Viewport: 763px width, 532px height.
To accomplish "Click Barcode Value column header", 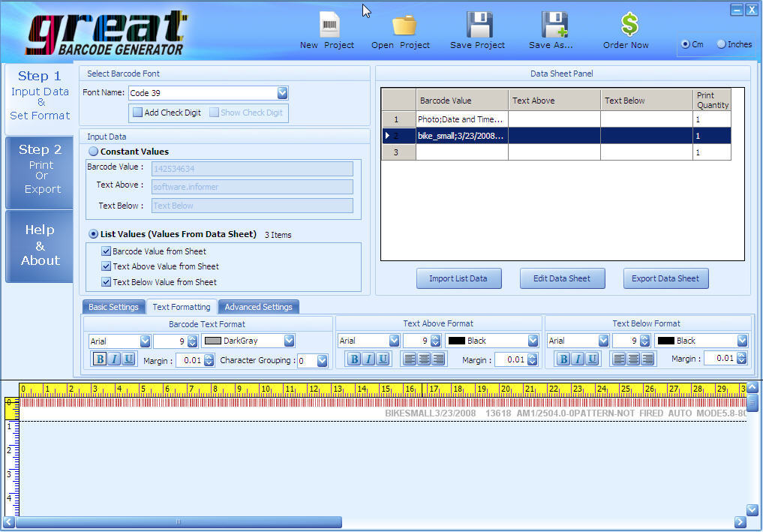I will pos(462,101).
